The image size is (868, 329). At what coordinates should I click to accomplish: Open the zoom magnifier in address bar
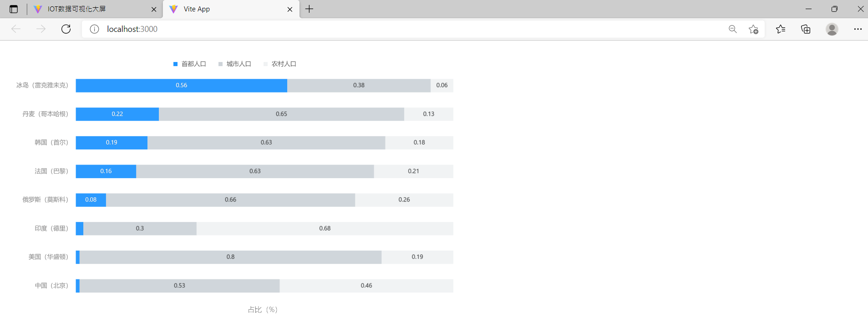(x=732, y=29)
